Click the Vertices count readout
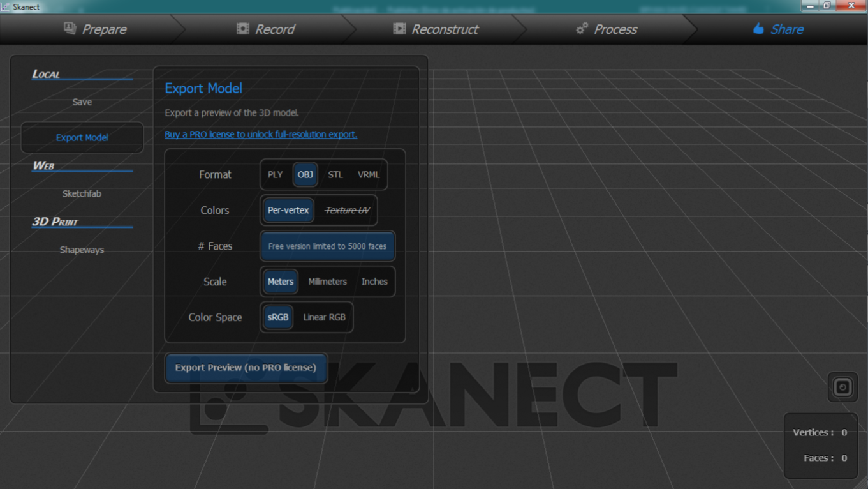868x489 pixels. (x=820, y=433)
